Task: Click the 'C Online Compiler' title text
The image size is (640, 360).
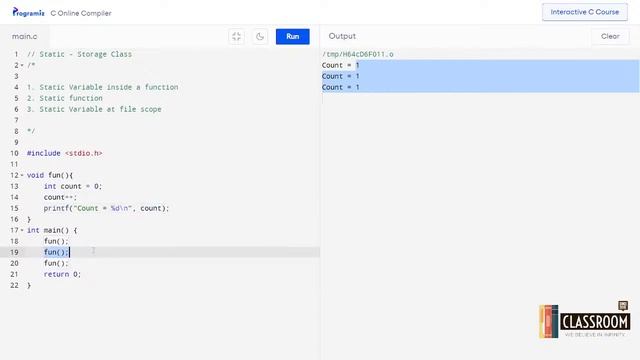Action: point(81,13)
